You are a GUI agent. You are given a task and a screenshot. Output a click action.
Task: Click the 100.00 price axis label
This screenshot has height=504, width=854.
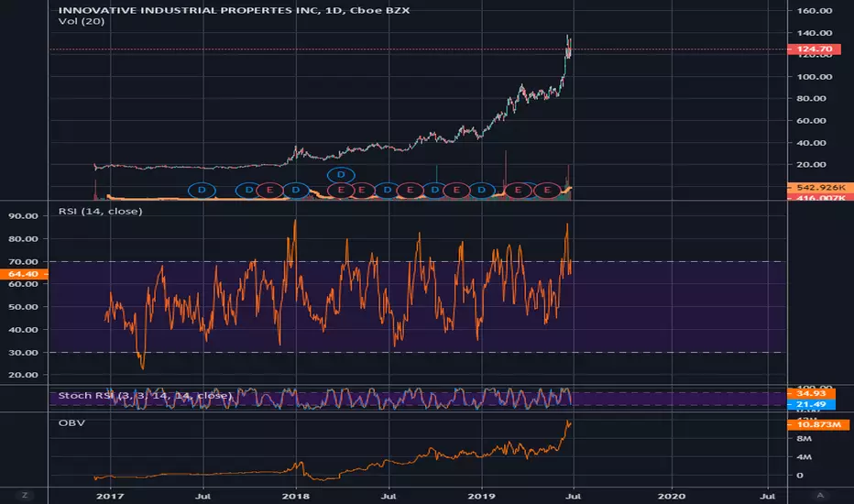(x=814, y=77)
